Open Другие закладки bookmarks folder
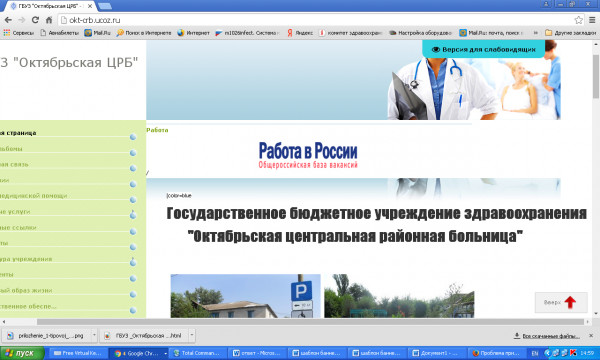Screen dimensions: 600x360 point(571,33)
